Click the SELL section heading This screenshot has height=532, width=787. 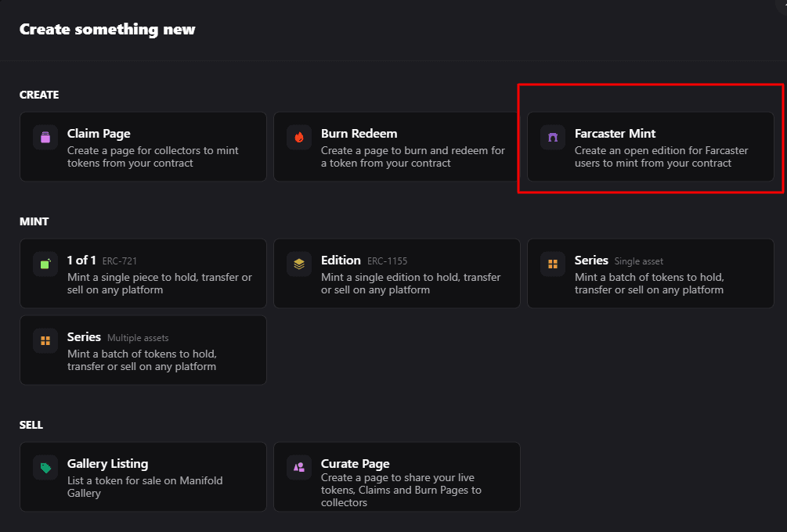coord(31,425)
